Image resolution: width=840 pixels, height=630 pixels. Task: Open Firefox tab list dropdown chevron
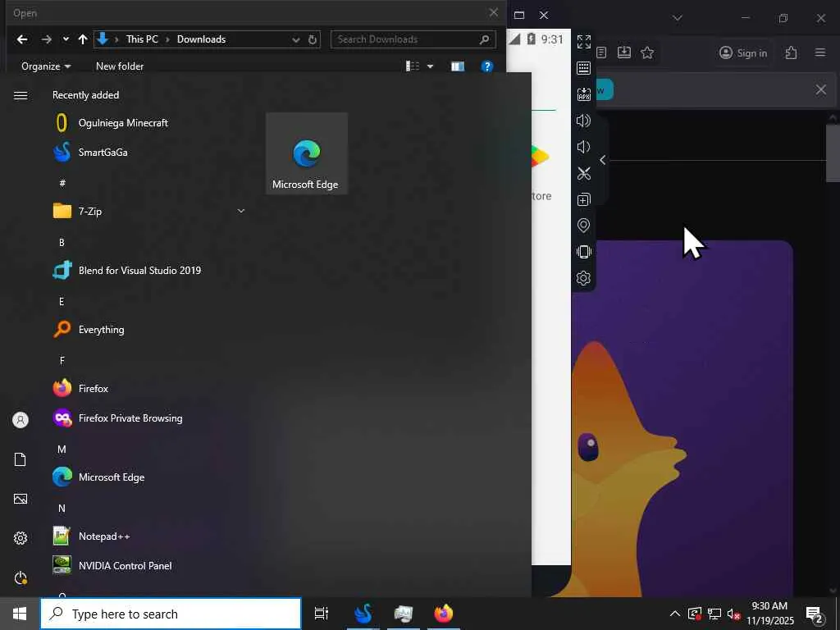(x=678, y=18)
